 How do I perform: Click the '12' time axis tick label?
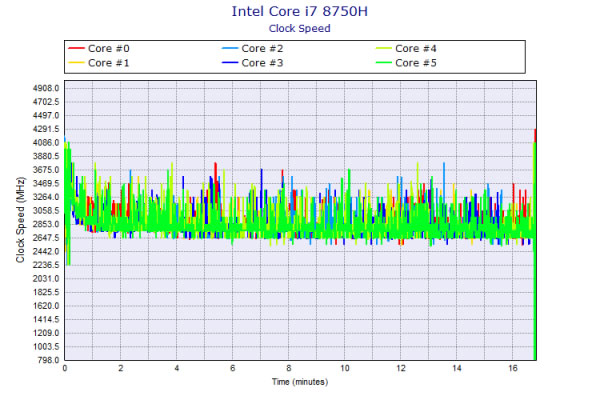(401, 368)
